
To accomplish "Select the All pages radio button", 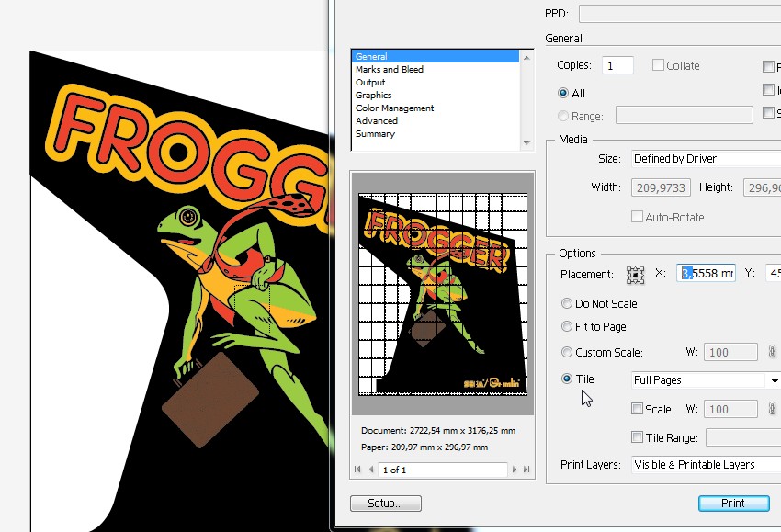I will tap(563, 93).
